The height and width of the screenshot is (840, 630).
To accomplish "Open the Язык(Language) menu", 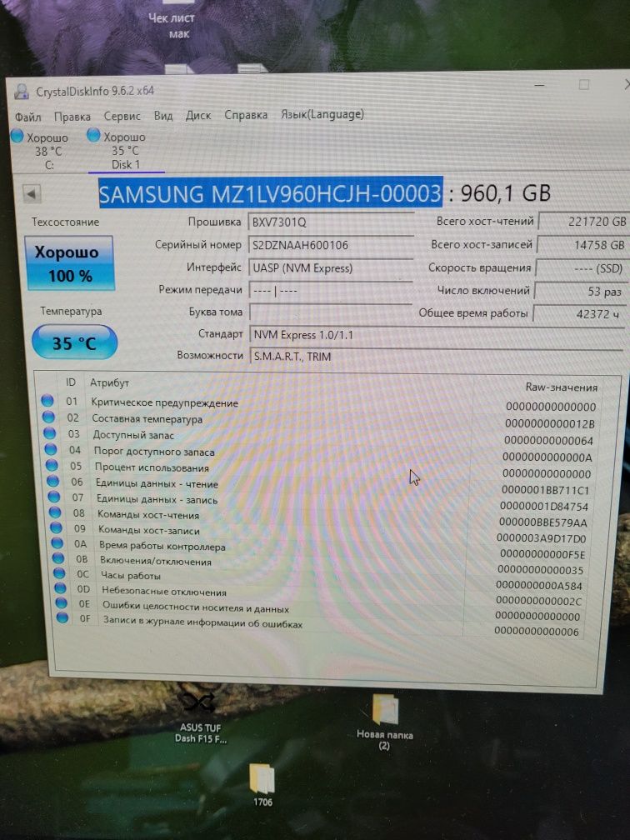I will tap(322, 114).
